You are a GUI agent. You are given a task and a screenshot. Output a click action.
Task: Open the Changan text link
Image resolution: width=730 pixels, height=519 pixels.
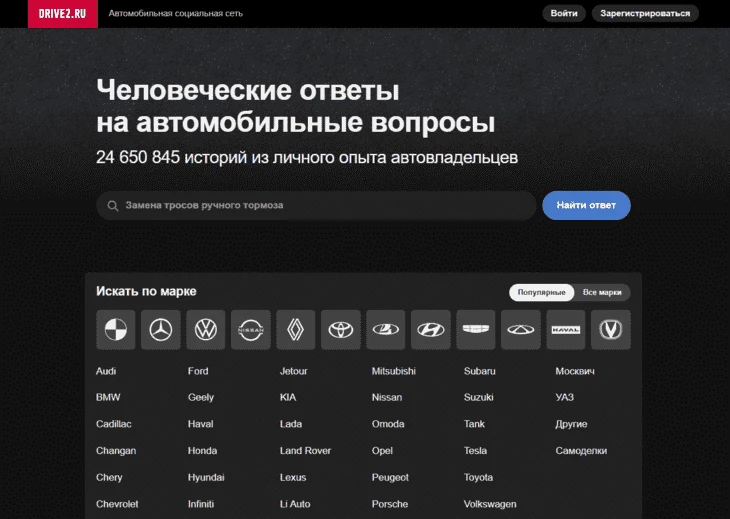116,451
